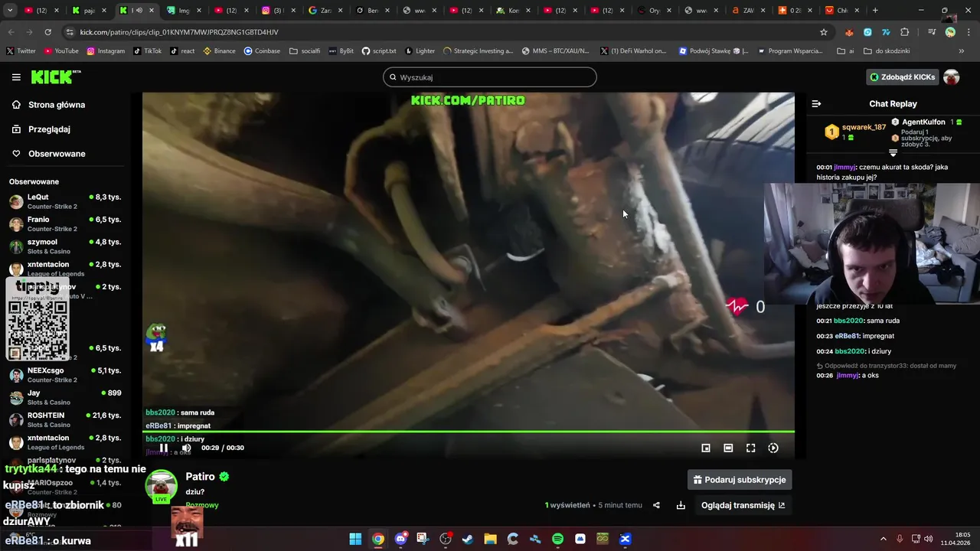This screenshot has height=551, width=980.
Task: Go to Strona główna
Action: coord(57,105)
